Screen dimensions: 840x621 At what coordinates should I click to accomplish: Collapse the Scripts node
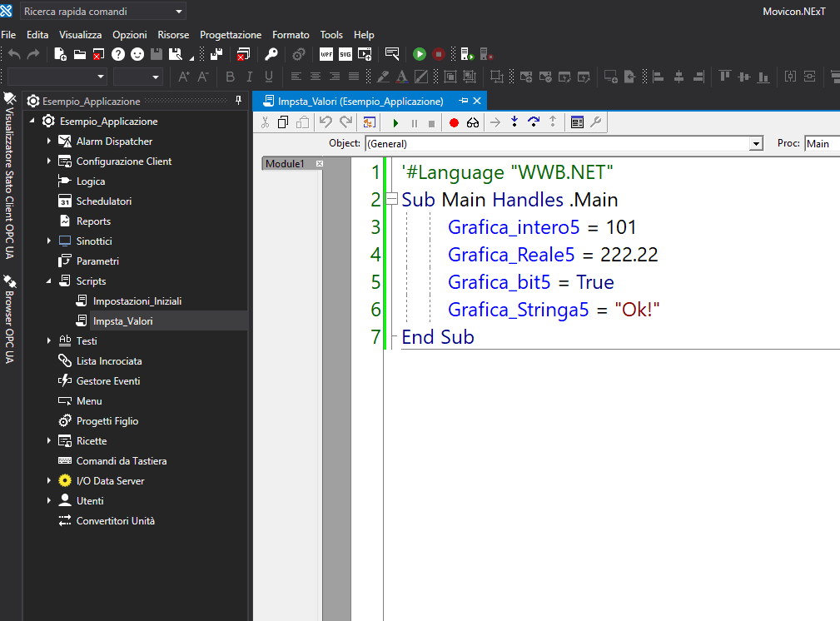coord(49,281)
